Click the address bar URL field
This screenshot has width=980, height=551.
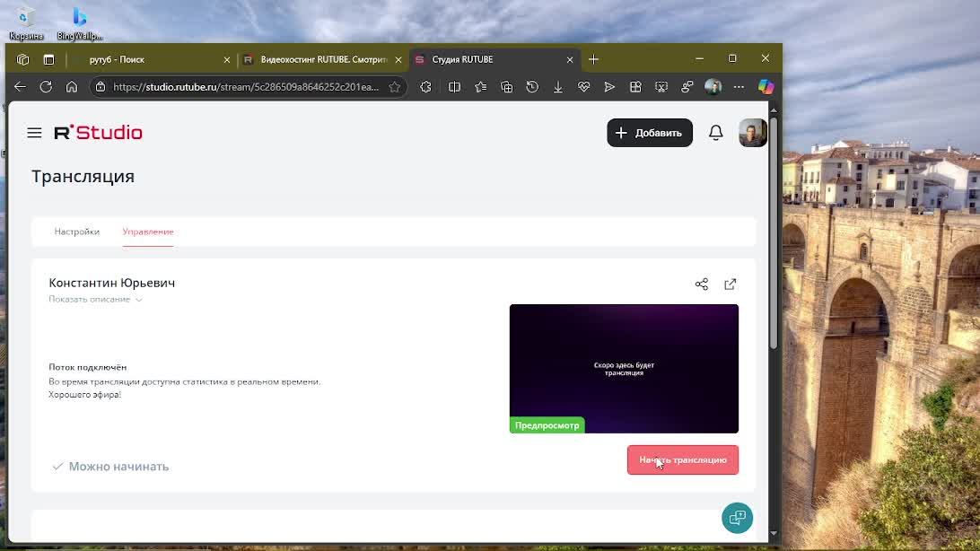246,87
